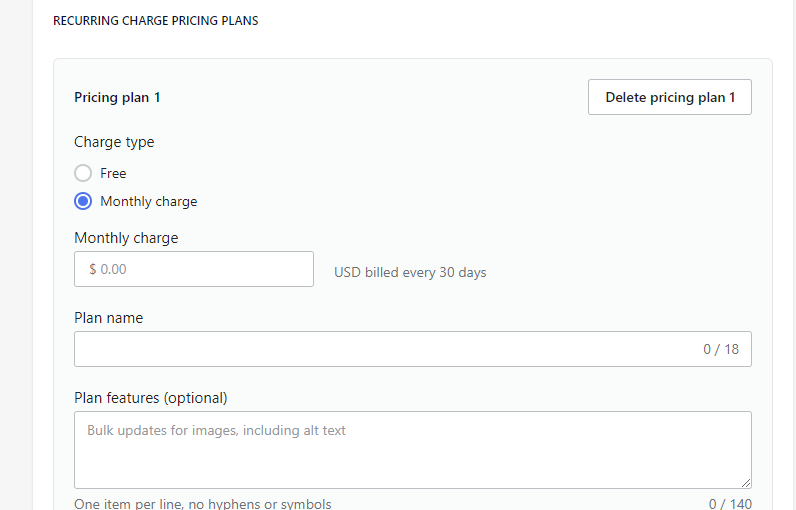Screen dimensions: 796x510
Task: Click the "One item per line" helper text
Action: click(202, 504)
